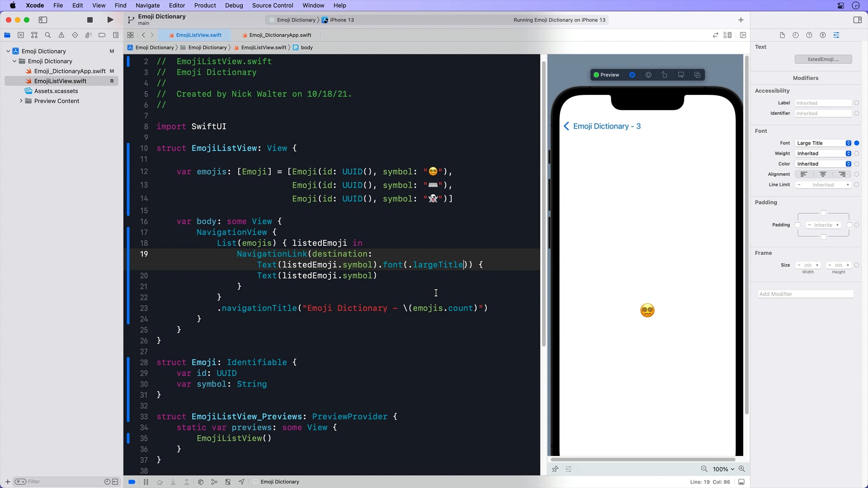The width and height of the screenshot is (868, 488).
Task: Duplicate the preview
Action: click(697, 75)
